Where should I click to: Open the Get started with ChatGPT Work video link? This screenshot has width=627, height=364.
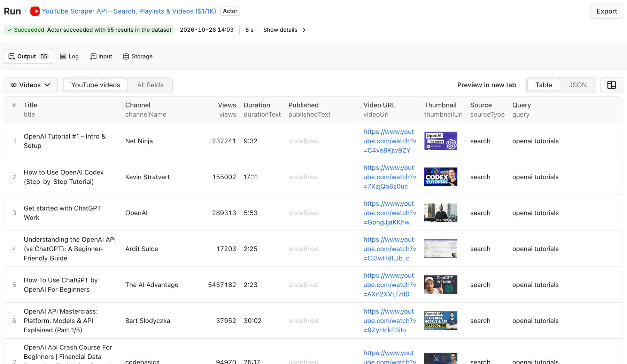390,213
